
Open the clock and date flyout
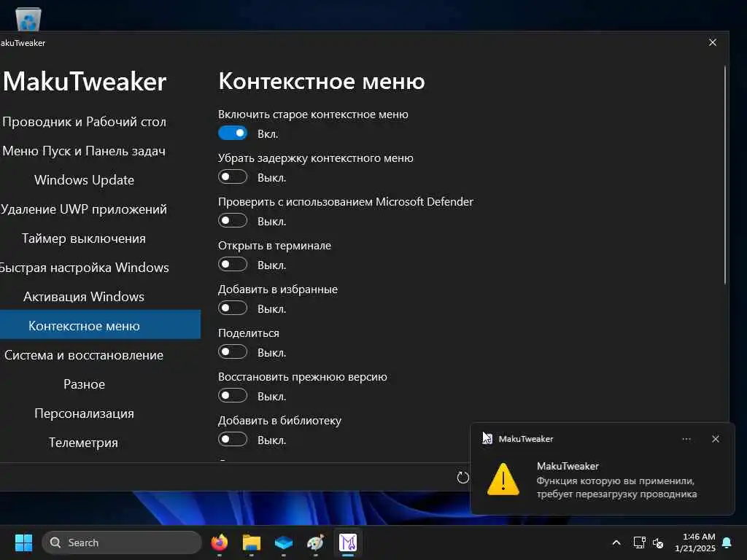click(695, 542)
